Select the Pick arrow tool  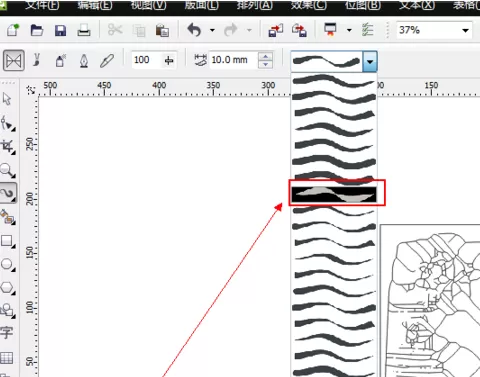(7, 99)
